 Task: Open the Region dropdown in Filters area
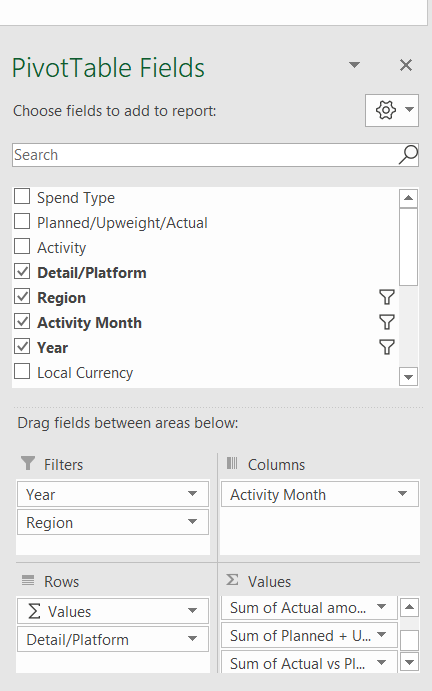pyautogui.click(x=192, y=522)
